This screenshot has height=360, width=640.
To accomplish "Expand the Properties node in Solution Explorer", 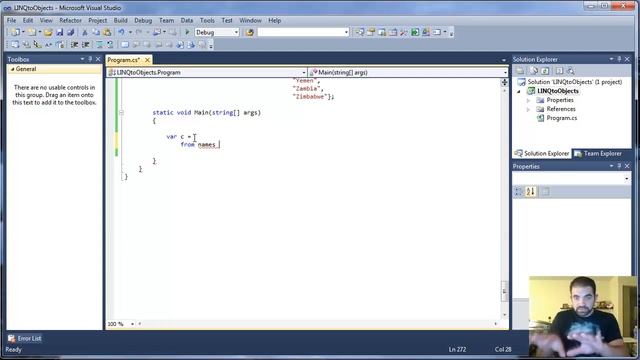I will tap(528, 100).
